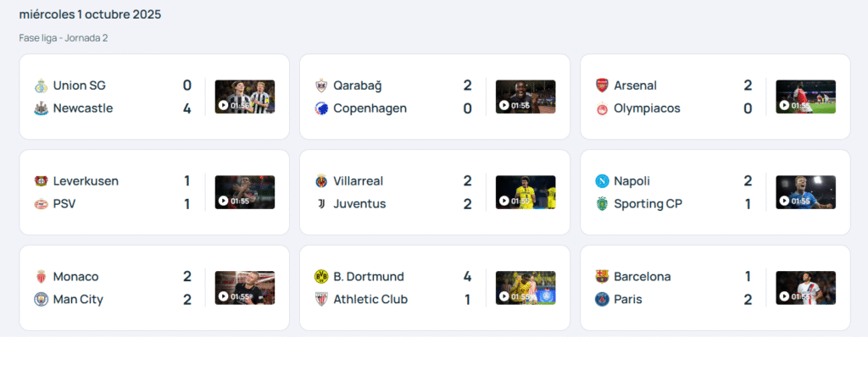This screenshot has height=387, width=868.
Task: Play the Union SG vs Newcastle highlights
Action: [244, 97]
